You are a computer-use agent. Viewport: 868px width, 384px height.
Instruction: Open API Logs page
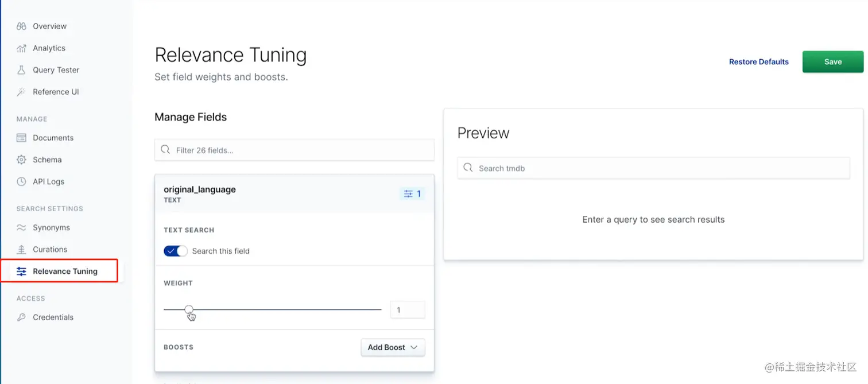point(48,181)
